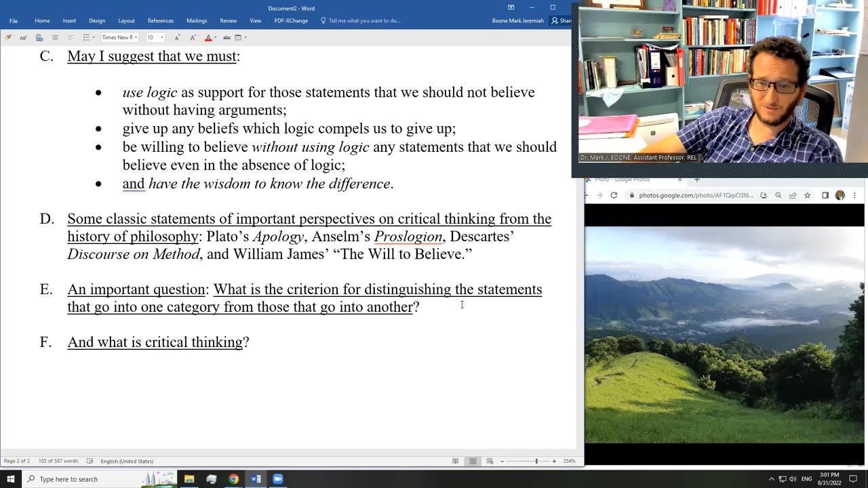Image resolution: width=868 pixels, height=488 pixels.
Task: Click the zoom magnifier icon in address bar
Action: point(778,195)
